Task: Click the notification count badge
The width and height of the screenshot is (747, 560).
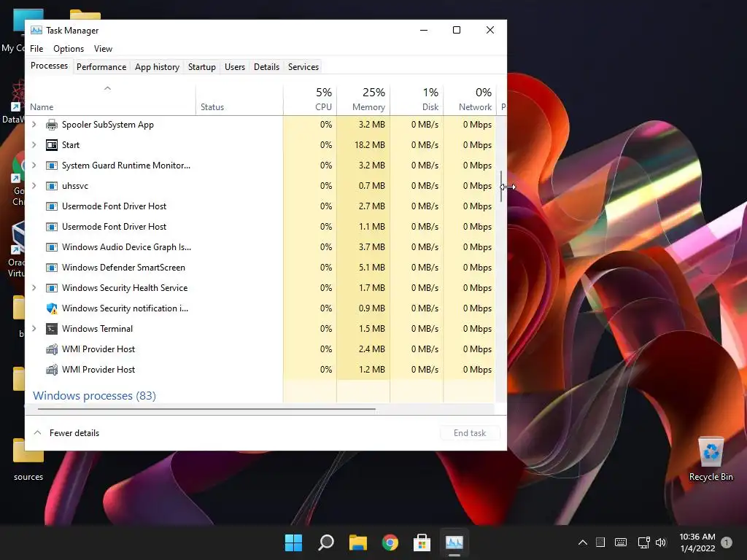Action: pos(727,542)
